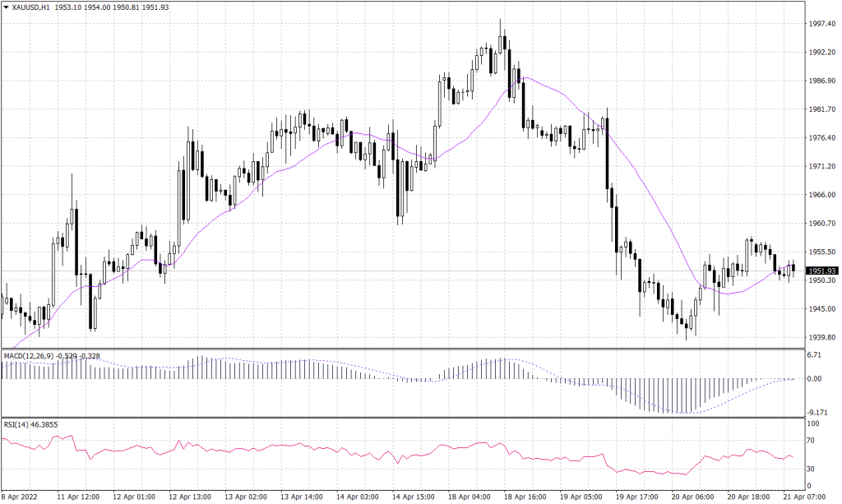
Task: Click the 20 Apr 06:00 time label
Action: tap(692, 497)
